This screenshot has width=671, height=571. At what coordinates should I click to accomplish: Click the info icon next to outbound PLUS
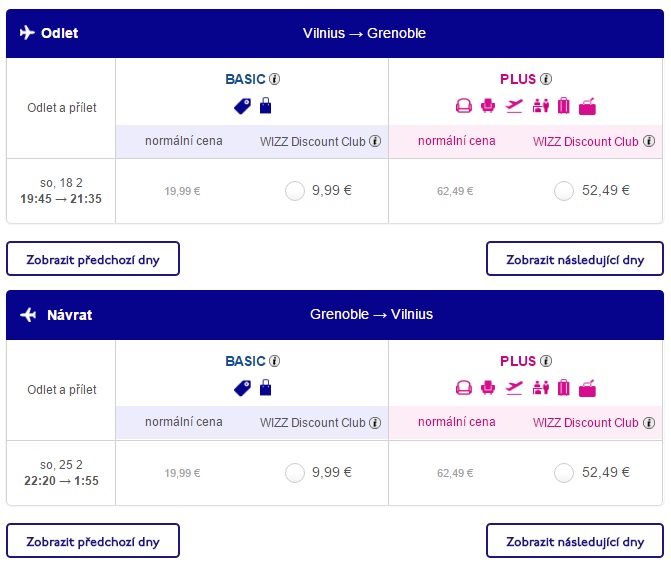546,79
